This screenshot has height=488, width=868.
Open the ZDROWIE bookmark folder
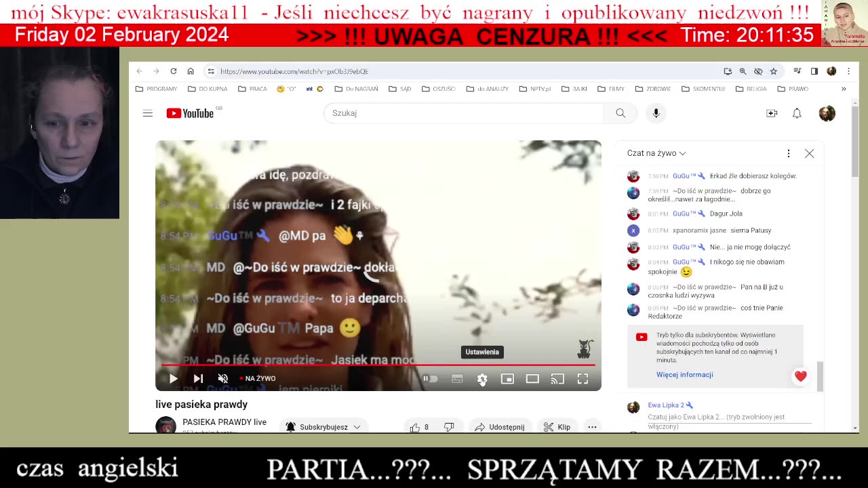(653, 89)
